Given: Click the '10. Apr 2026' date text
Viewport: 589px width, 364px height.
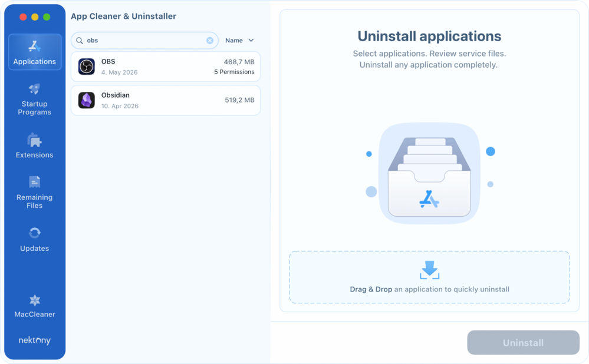Looking at the screenshot, I should 120,106.
